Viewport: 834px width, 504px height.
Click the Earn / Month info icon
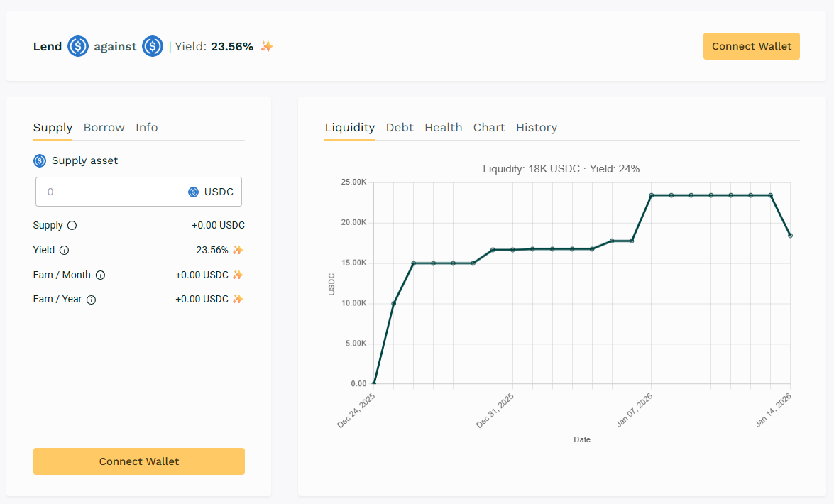(x=100, y=275)
